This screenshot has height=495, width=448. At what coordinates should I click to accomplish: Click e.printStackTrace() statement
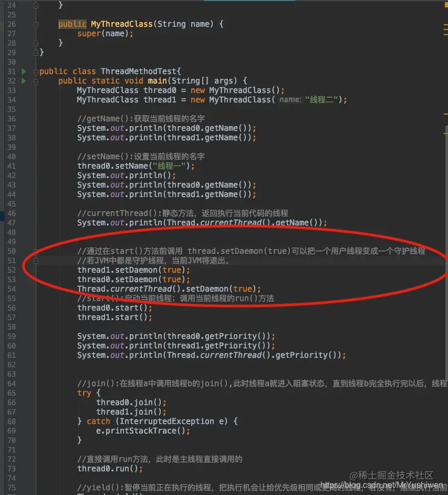point(143,431)
